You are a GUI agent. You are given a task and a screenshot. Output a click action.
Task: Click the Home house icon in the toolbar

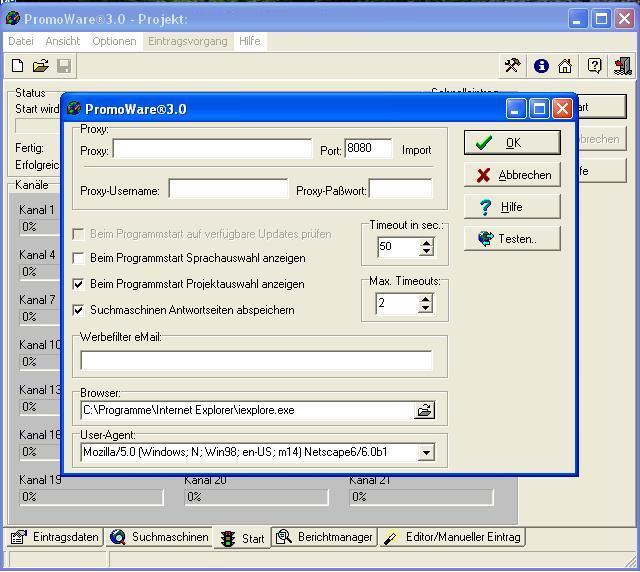pyautogui.click(x=565, y=66)
